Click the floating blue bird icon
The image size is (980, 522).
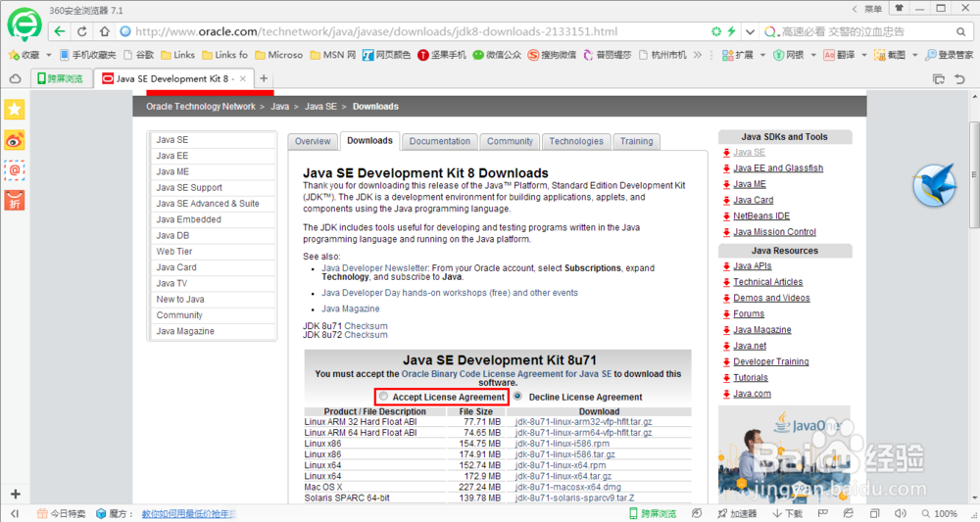(934, 185)
